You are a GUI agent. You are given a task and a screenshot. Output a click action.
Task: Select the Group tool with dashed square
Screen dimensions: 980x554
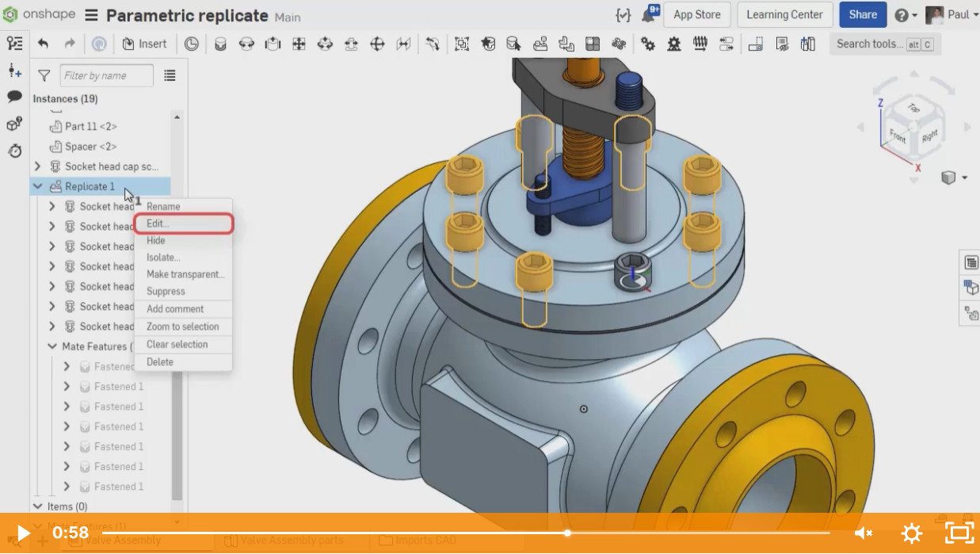tap(462, 44)
